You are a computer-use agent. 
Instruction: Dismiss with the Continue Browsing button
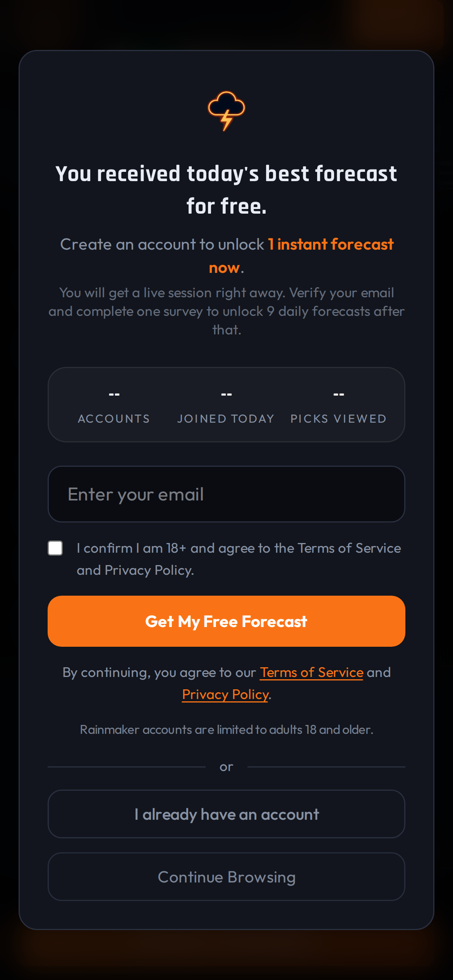pyautogui.click(x=226, y=877)
